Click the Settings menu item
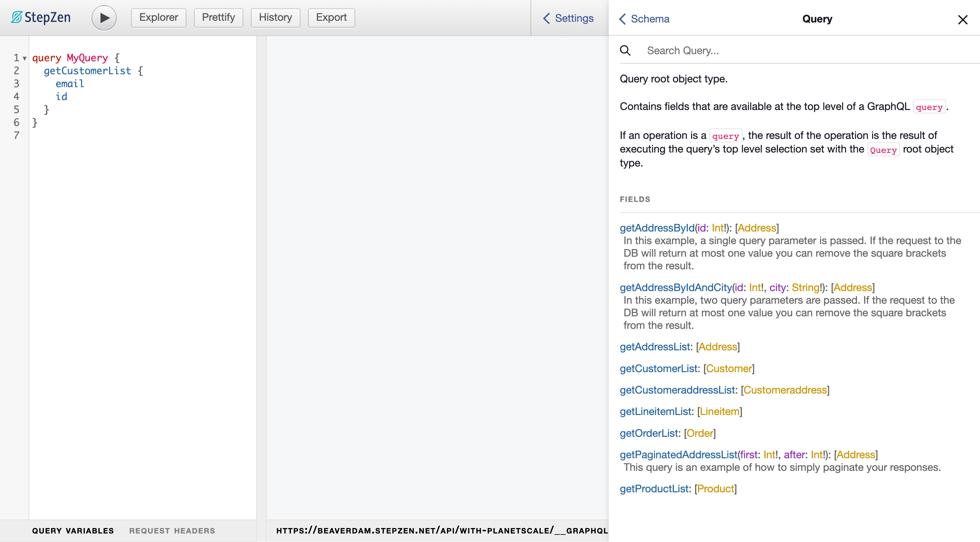 568,18
